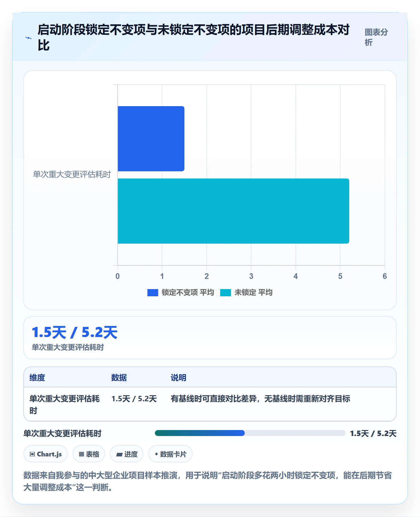The height and width of the screenshot is (517, 420).
Task: Click the y-axis label 单次重大变更评估耗时
Action: [x=72, y=174]
